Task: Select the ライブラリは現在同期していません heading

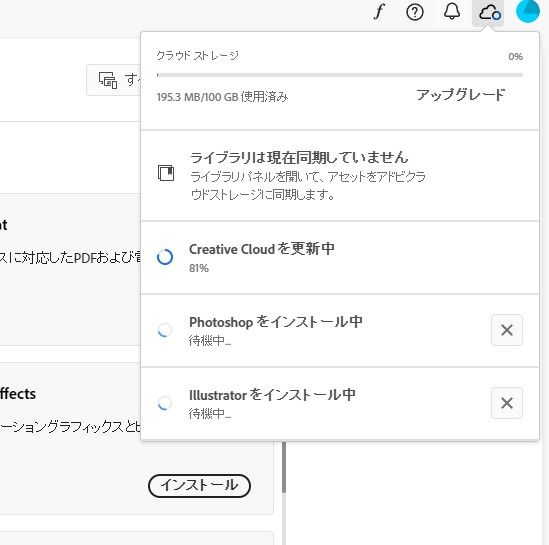Action: pos(299,158)
